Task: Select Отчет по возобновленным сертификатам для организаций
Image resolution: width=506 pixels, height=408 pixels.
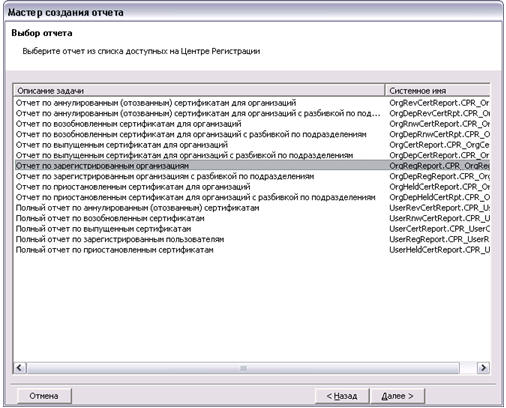Action: (x=252, y=124)
